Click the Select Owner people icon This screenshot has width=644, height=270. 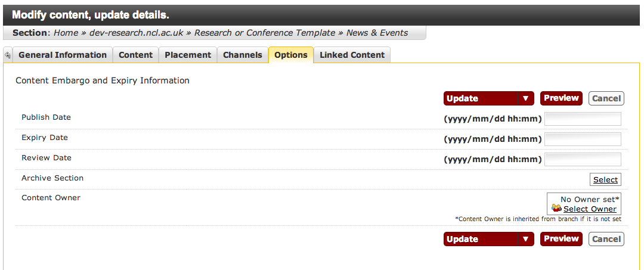pyautogui.click(x=556, y=209)
